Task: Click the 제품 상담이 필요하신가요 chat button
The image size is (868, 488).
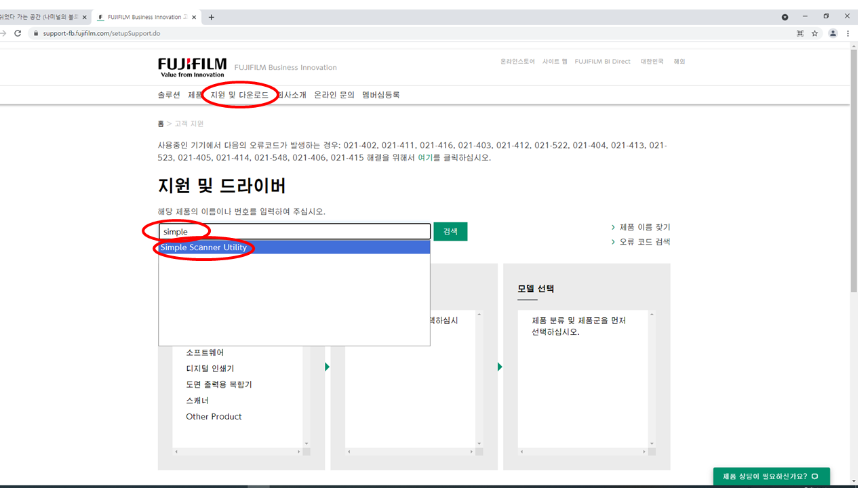Action: [772, 476]
